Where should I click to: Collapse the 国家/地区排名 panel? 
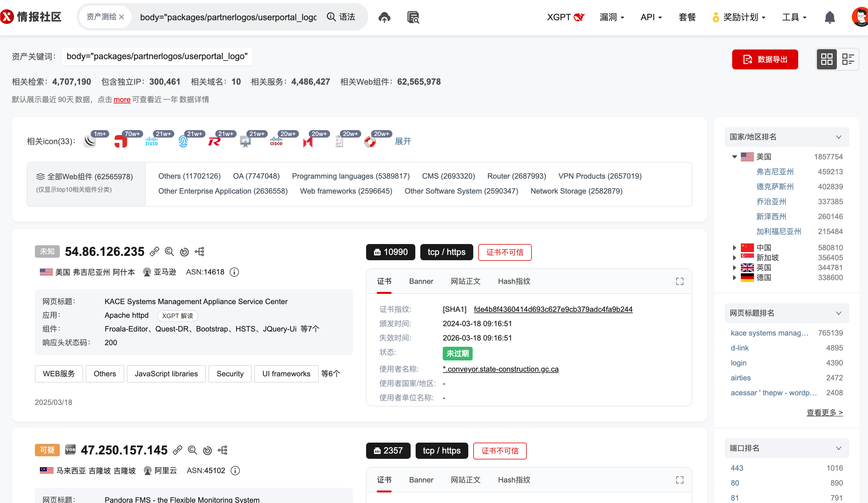[x=838, y=137]
